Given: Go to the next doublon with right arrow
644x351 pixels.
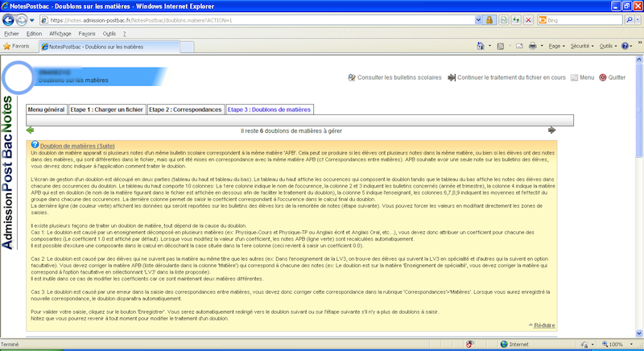Looking at the screenshot, I should [551, 130].
